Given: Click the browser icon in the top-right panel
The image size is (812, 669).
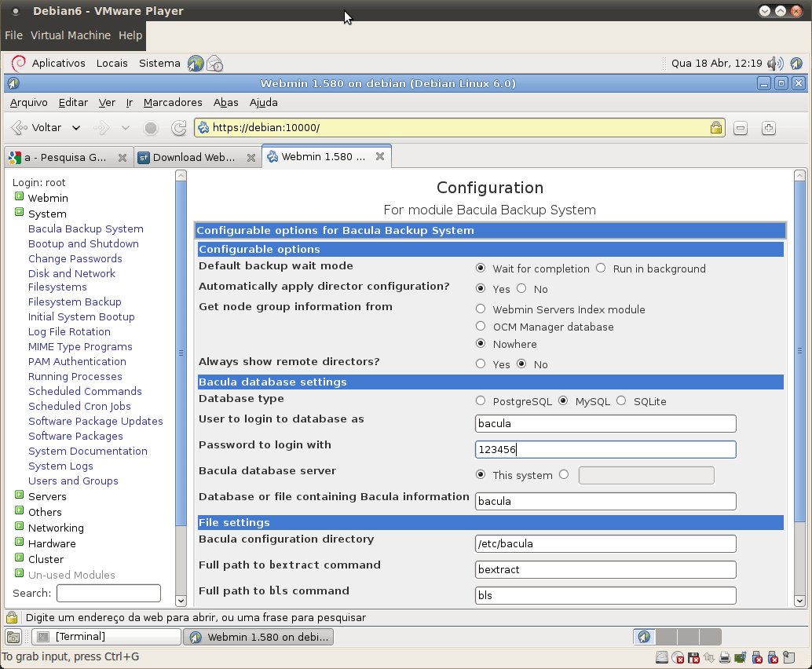Looking at the screenshot, I should [x=796, y=63].
